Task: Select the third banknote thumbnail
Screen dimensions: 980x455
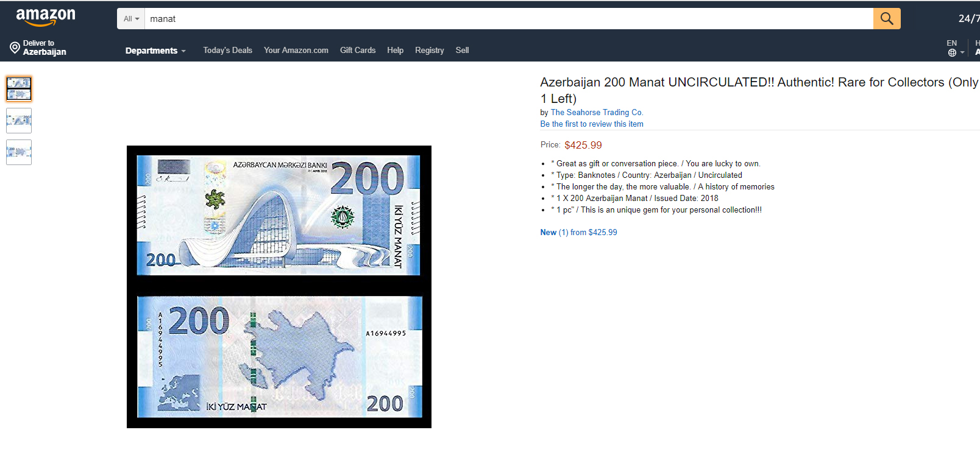Action: [19, 152]
